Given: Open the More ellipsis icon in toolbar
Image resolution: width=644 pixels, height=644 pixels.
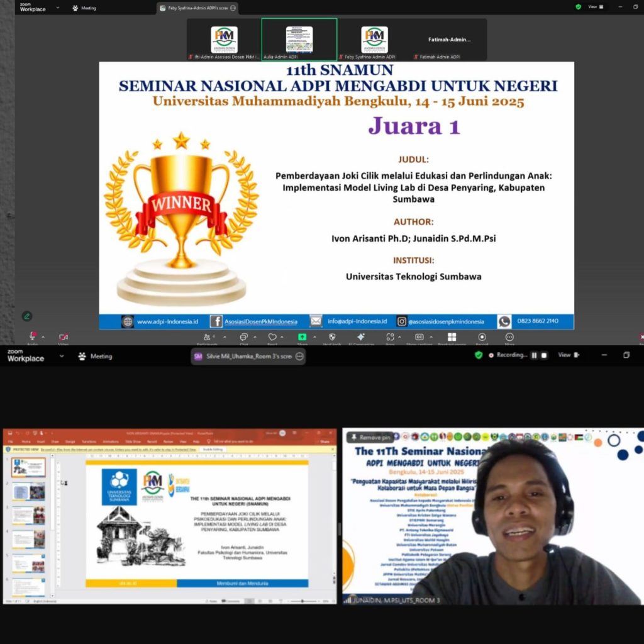Looking at the screenshot, I should 509,337.
